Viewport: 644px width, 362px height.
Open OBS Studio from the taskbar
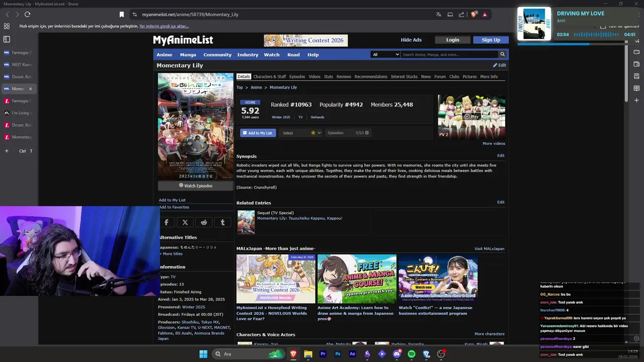(441, 354)
